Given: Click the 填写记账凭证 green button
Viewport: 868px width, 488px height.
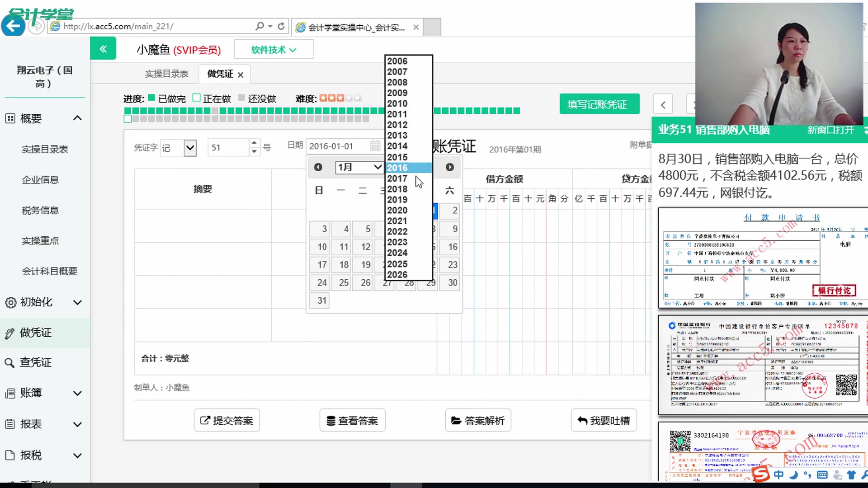Looking at the screenshot, I should click(599, 104).
